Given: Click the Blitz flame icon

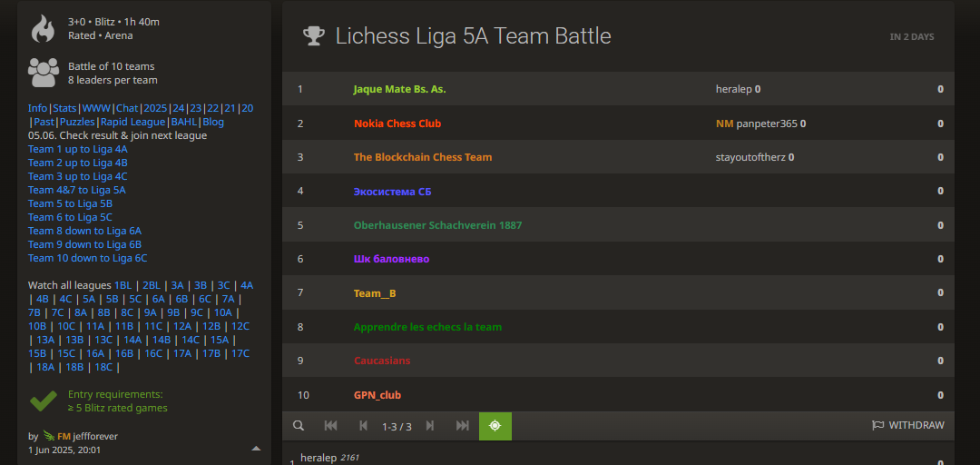Looking at the screenshot, I should (44, 29).
